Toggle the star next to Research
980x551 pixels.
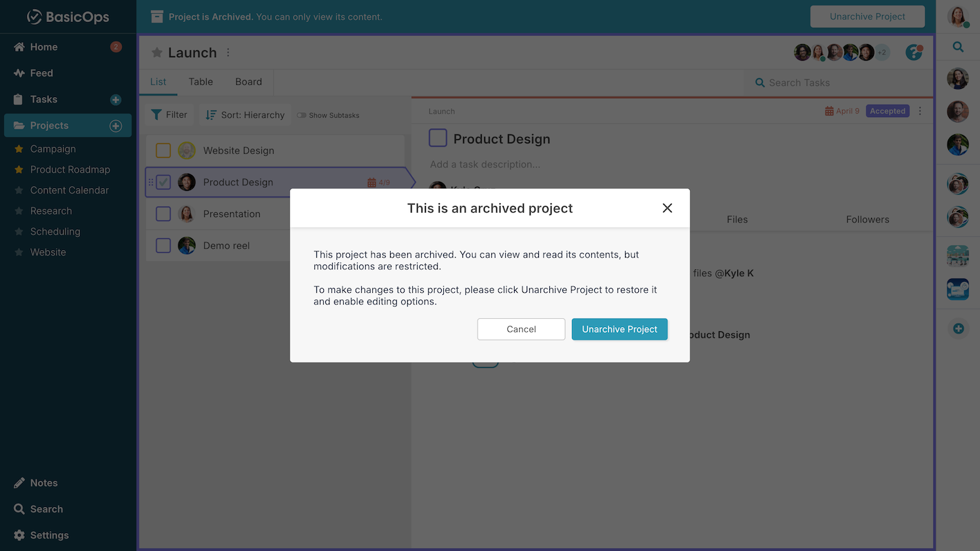pos(19,211)
